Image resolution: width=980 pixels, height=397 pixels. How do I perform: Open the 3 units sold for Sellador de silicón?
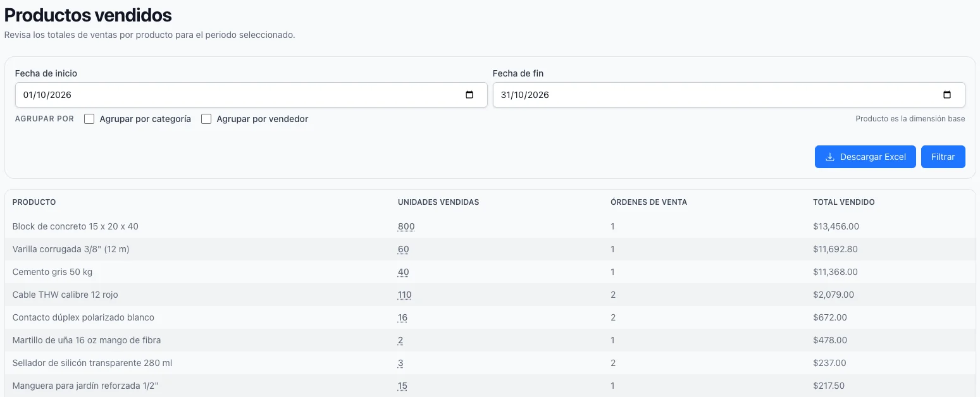point(400,363)
